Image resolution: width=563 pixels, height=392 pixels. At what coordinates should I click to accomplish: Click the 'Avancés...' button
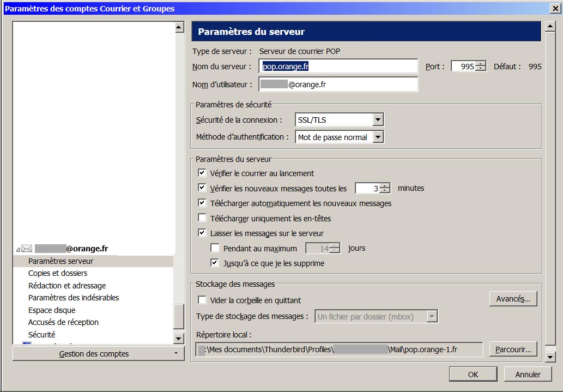(x=513, y=299)
